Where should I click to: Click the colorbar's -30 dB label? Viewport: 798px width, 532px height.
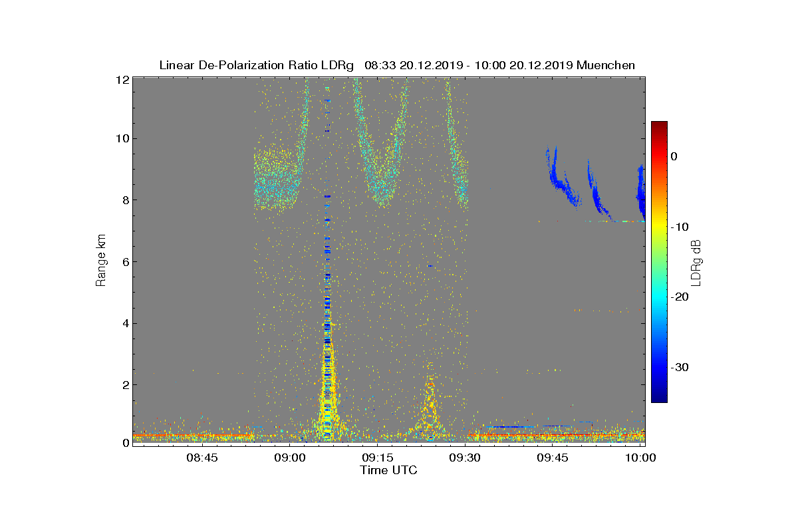click(679, 368)
